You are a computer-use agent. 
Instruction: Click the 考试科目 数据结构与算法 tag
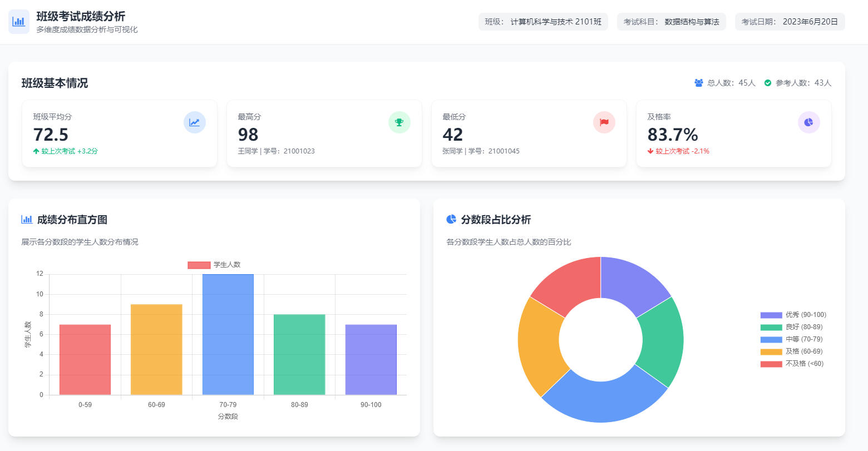tap(671, 22)
